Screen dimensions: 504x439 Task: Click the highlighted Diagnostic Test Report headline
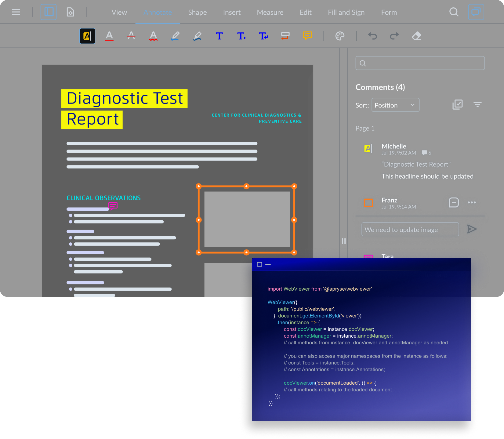click(x=125, y=109)
